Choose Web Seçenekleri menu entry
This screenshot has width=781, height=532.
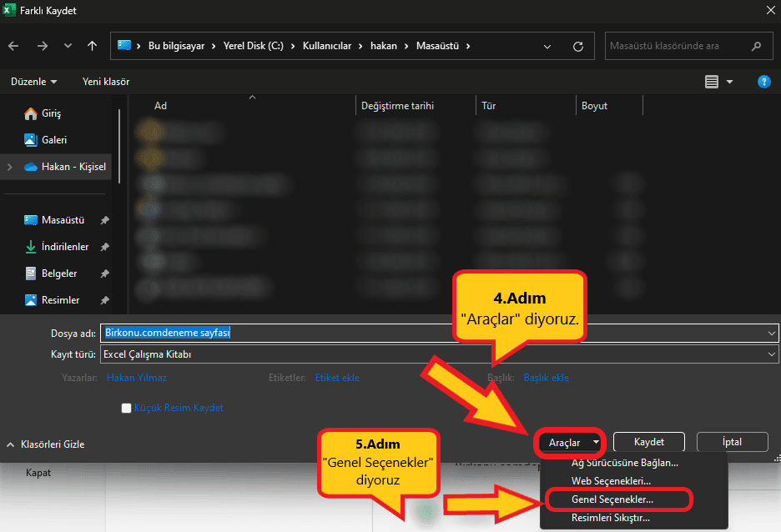click(x=611, y=481)
